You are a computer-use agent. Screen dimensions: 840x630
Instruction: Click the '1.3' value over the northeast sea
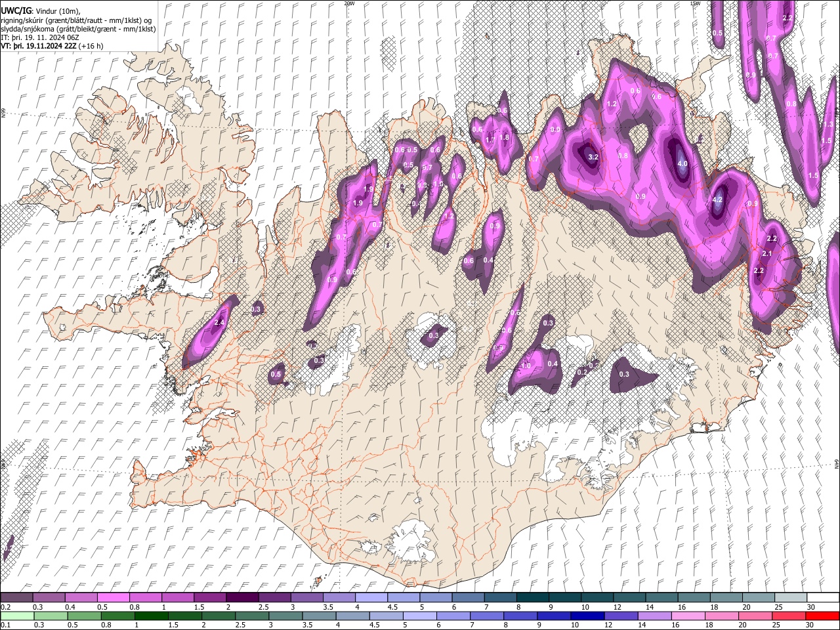[x=828, y=124]
